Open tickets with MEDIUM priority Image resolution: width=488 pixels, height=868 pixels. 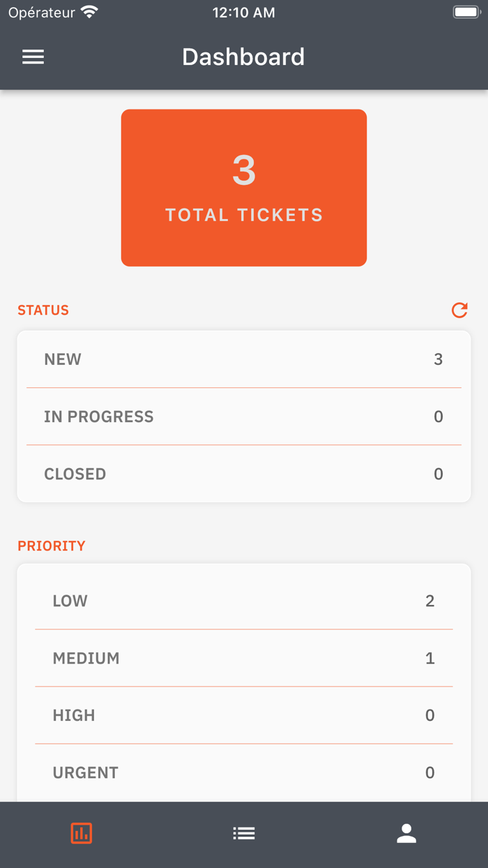click(x=244, y=658)
